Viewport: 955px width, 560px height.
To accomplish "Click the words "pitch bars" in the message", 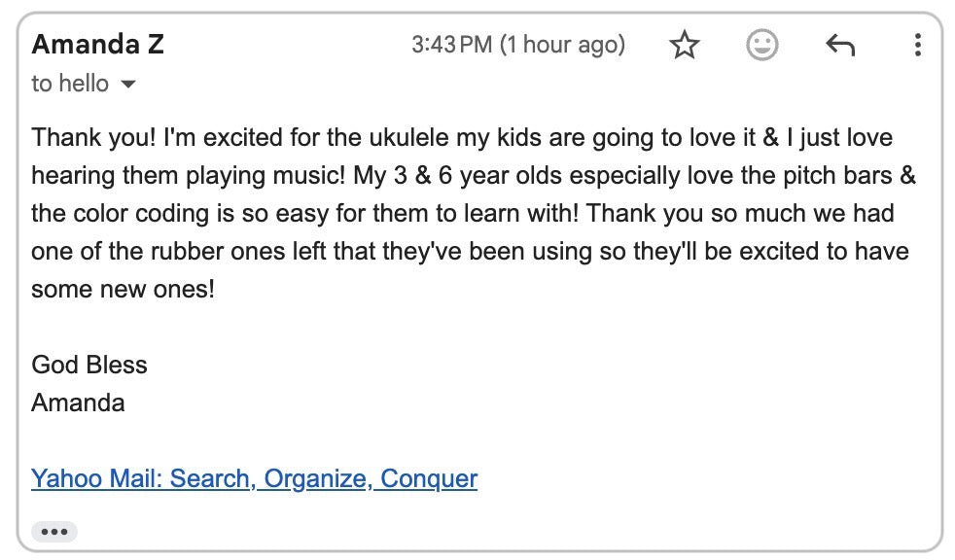I will pyautogui.click(x=840, y=176).
